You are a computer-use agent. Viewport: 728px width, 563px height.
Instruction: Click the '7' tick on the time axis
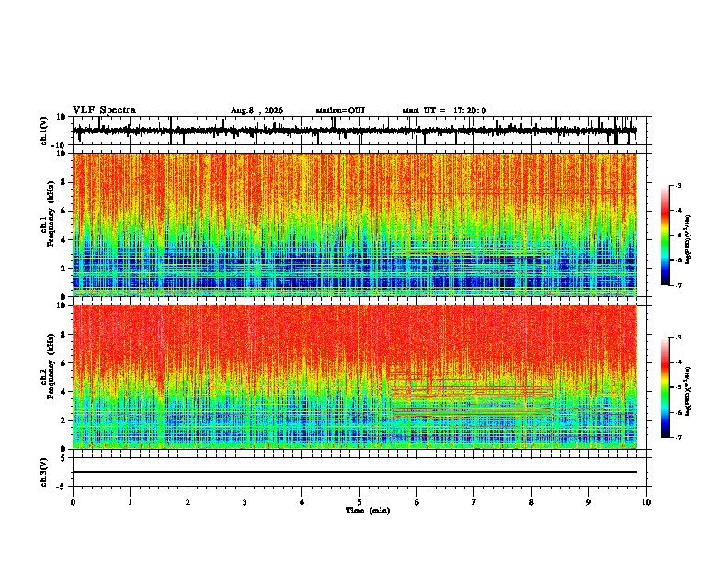click(x=474, y=502)
